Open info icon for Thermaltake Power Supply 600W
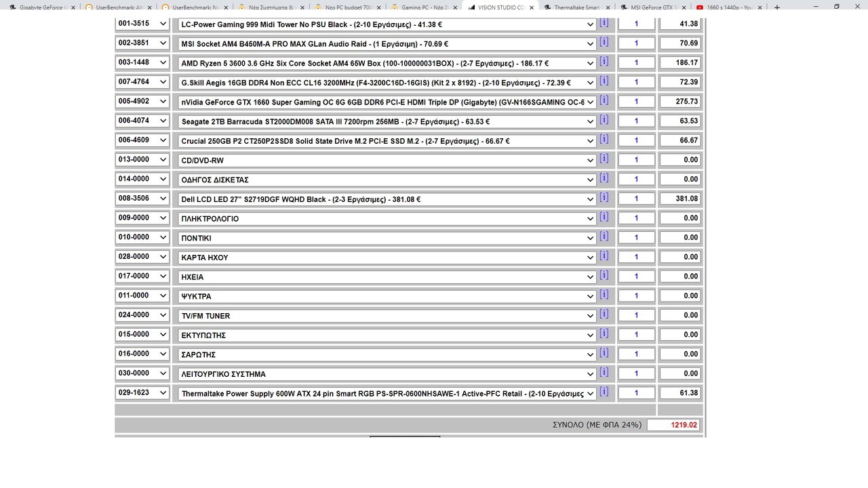 click(604, 392)
